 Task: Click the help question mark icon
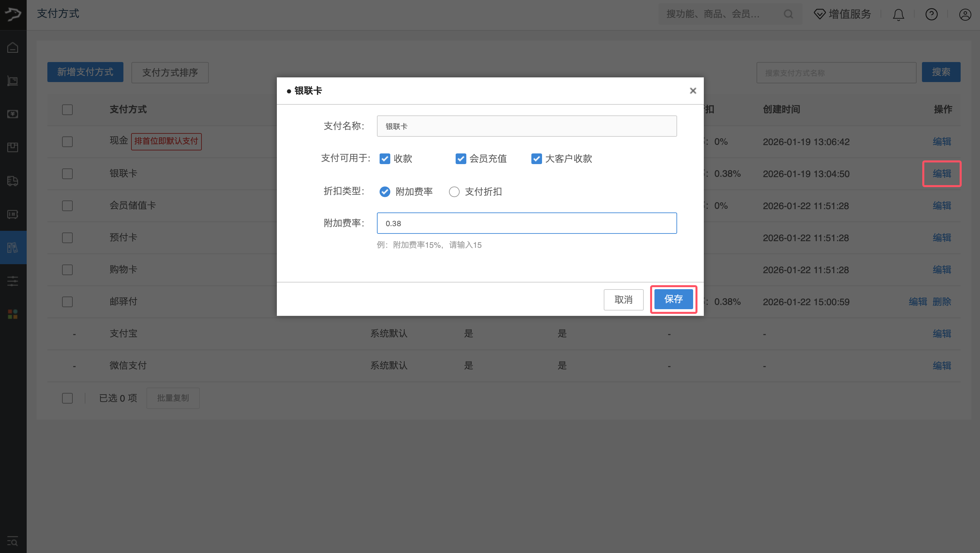tap(931, 14)
